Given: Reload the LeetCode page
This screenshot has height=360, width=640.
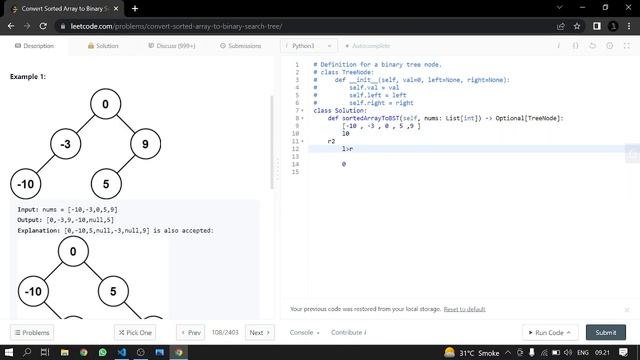Looking at the screenshot, I should point(43,26).
